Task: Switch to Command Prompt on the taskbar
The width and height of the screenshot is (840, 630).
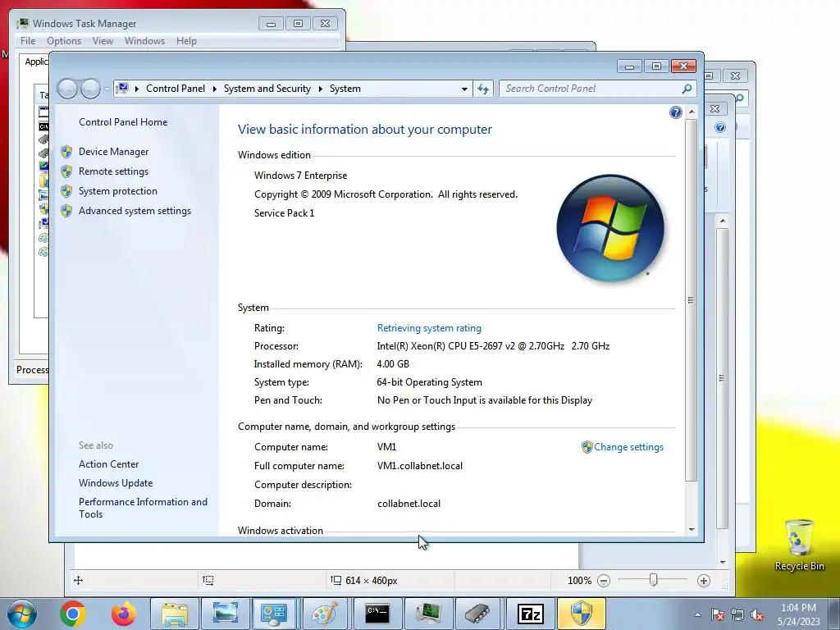Action: coord(377,614)
